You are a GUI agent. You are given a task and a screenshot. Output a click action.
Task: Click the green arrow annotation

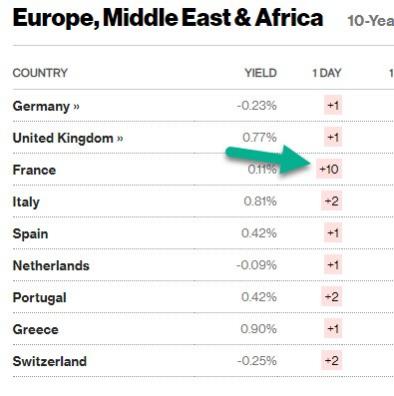(268, 159)
